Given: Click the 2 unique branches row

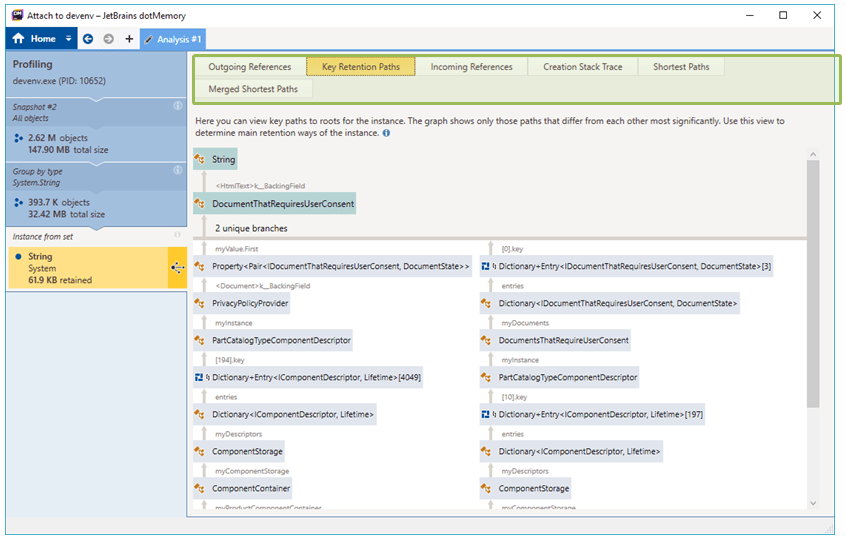Looking at the screenshot, I should 251,228.
